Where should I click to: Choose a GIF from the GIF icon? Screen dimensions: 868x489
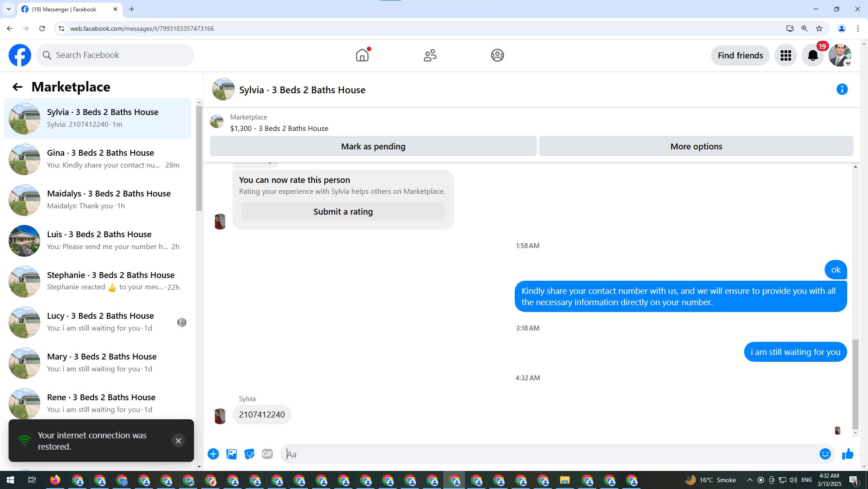click(267, 454)
